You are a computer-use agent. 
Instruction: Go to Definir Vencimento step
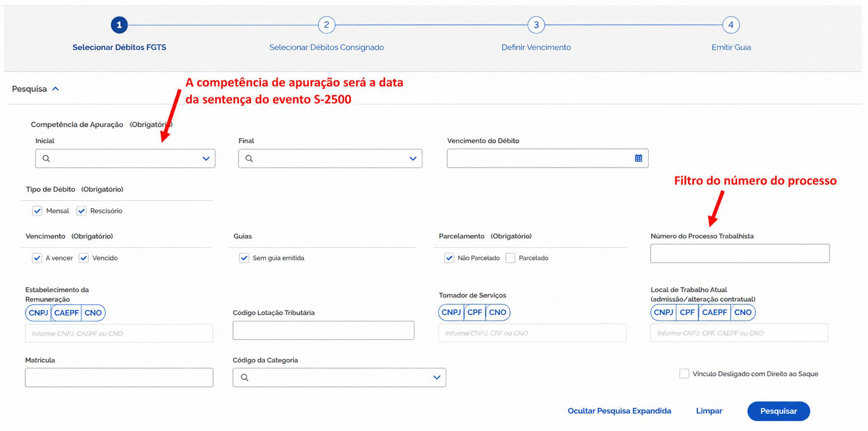tap(536, 47)
